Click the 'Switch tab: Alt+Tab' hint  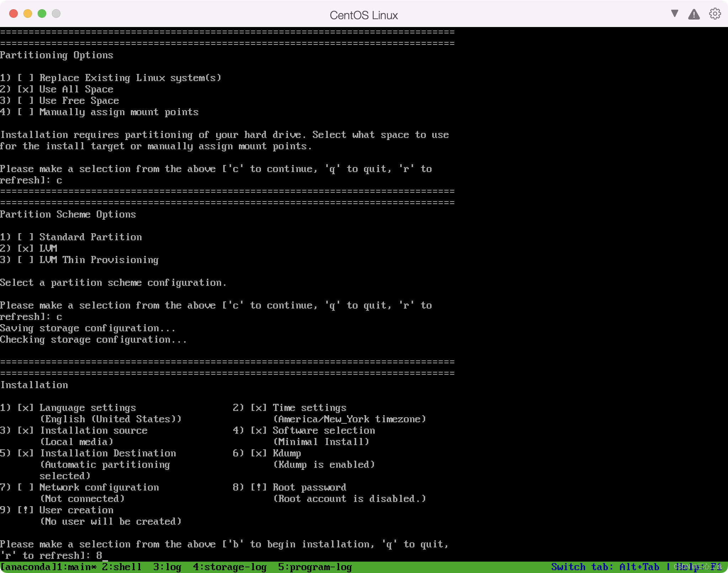pyautogui.click(x=605, y=567)
